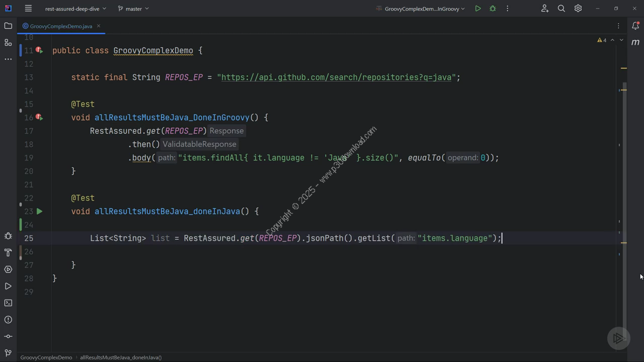Image resolution: width=644 pixels, height=362 pixels.
Task: Run test from gutter at line 23
Action: pyautogui.click(x=39, y=211)
